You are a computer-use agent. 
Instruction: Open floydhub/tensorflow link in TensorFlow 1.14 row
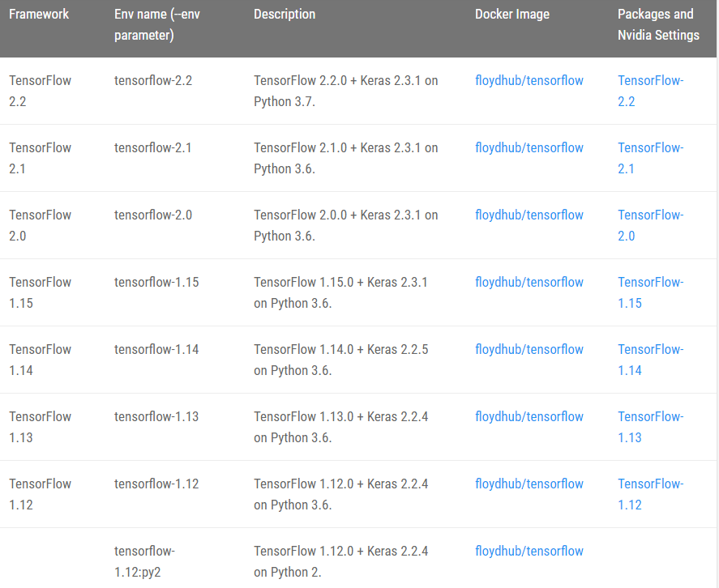click(529, 350)
